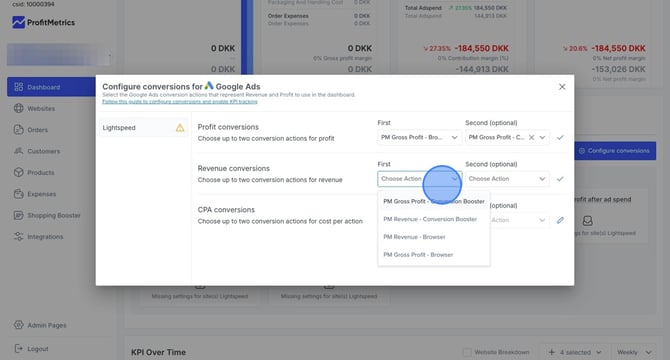Open the 4 selected KPI dropdown
Image resolution: width=670 pixels, height=360 pixels.
pos(575,352)
